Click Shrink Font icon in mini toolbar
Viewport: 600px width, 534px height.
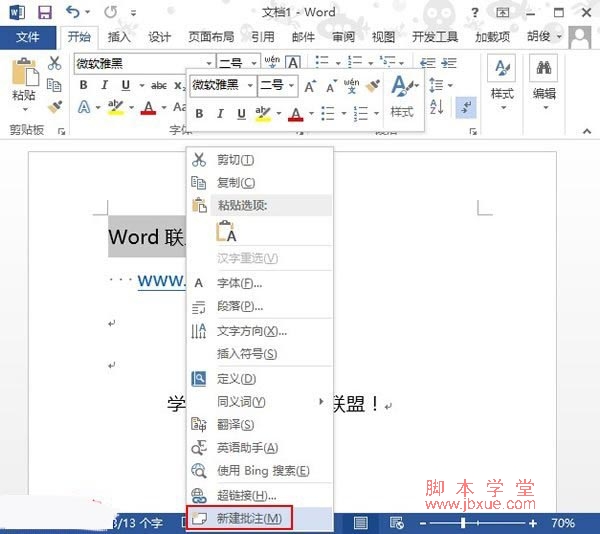click(x=331, y=86)
